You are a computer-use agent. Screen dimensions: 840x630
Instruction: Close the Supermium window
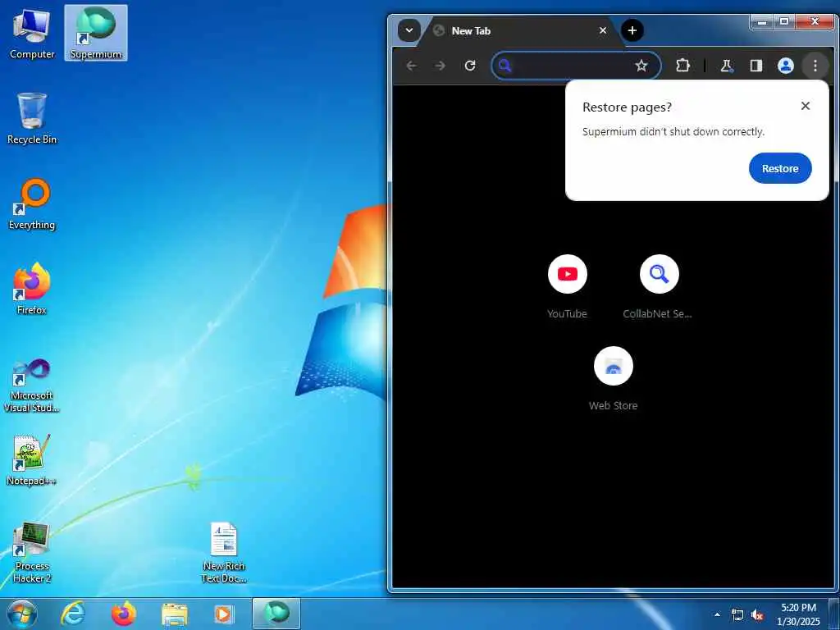pyautogui.click(x=815, y=22)
